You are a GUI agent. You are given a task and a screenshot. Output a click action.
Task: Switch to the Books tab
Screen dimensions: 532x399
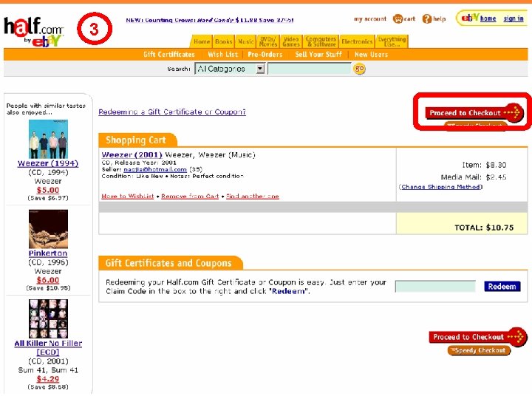pyautogui.click(x=224, y=41)
